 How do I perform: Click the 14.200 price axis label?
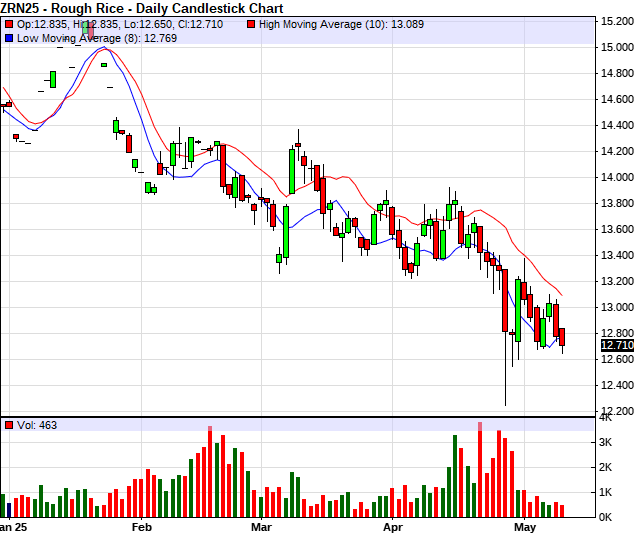click(x=617, y=151)
